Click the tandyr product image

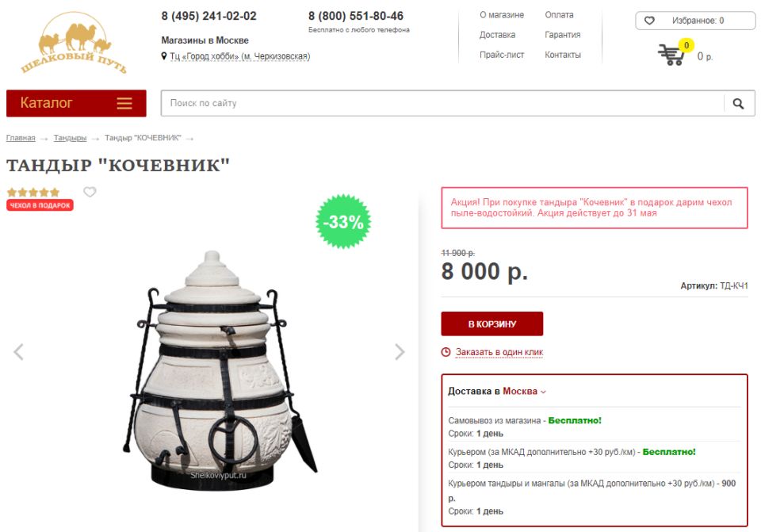(219, 370)
